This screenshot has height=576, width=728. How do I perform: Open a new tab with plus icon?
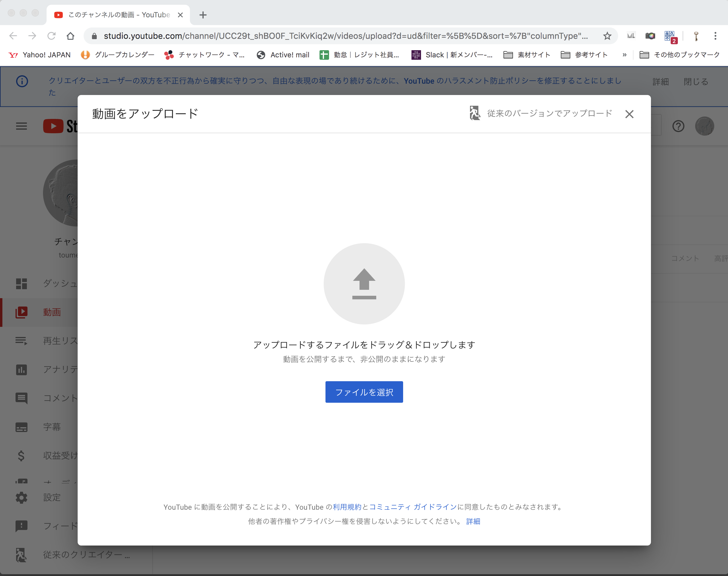[x=203, y=15]
